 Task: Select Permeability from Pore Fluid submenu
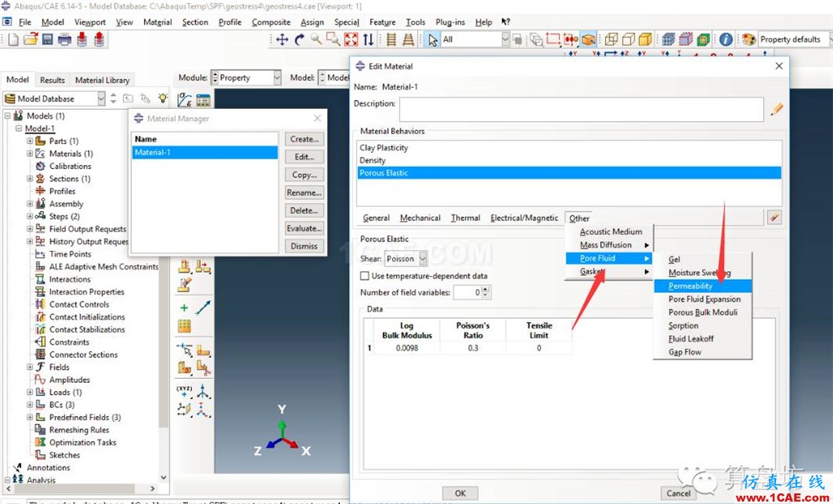tap(702, 285)
